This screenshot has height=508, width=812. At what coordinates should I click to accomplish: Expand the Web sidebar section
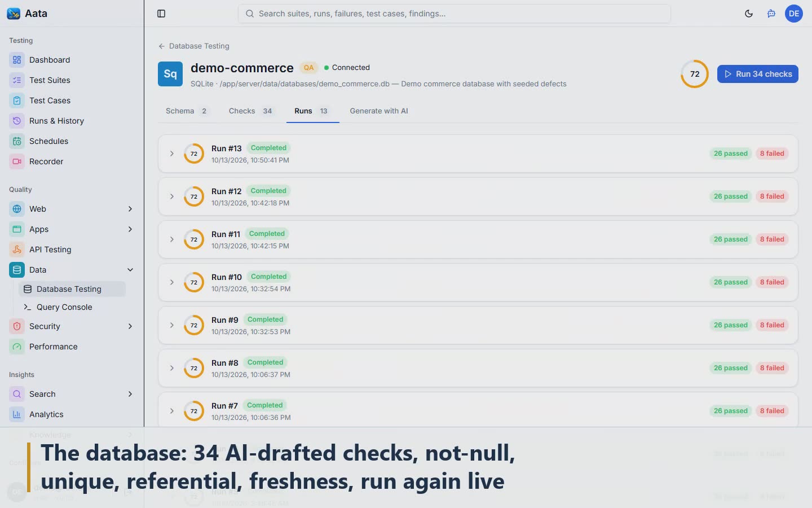click(x=130, y=209)
